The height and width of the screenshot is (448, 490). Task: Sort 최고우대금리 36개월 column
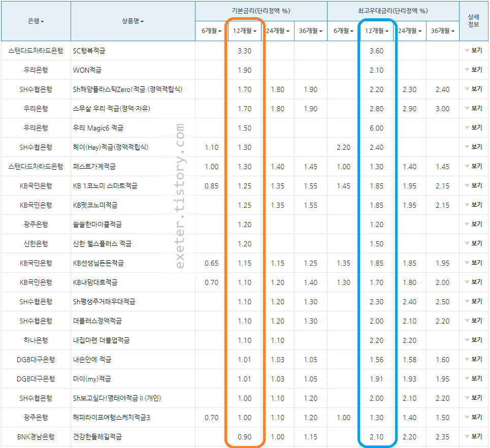(442, 30)
